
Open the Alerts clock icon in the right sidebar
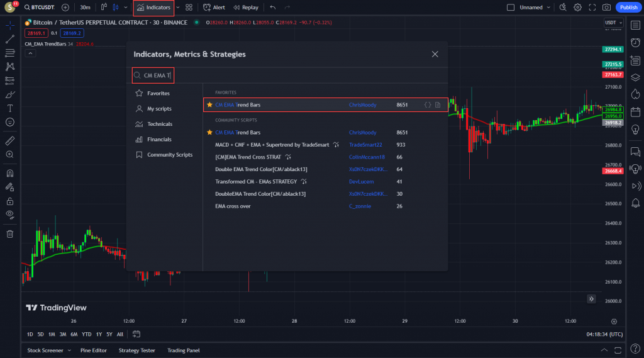coord(635,42)
